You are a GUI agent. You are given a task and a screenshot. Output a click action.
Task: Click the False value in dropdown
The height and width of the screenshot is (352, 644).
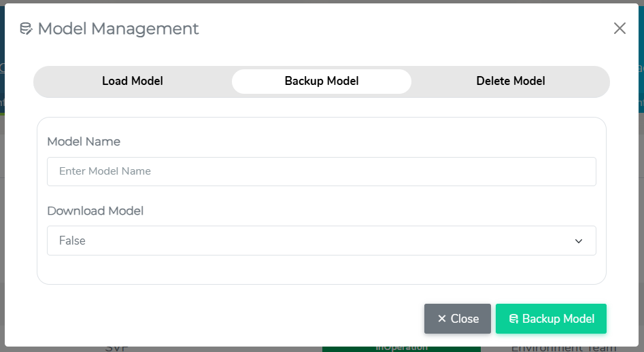coord(72,241)
